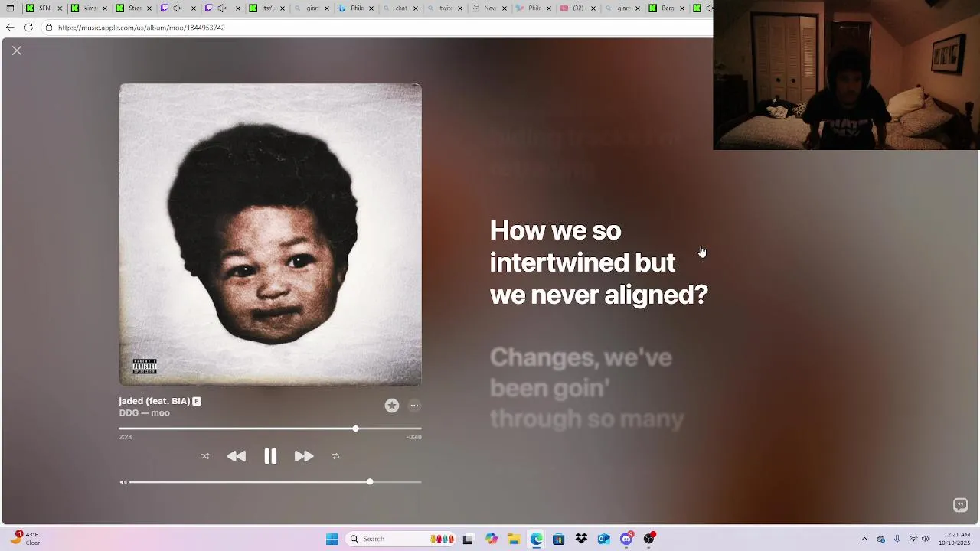This screenshot has width=980, height=551.
Task: Favorite the song with star icon
Action: pos(392,406)
